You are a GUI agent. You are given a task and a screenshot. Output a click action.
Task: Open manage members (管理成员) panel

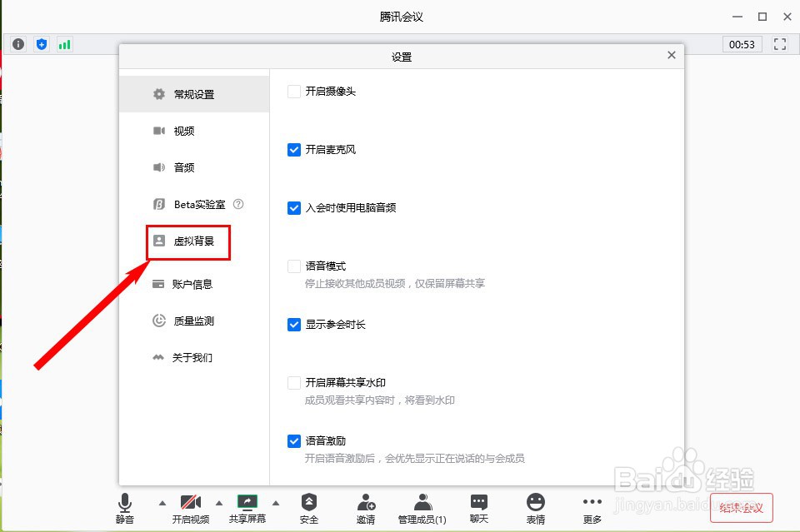pos(422,508)
